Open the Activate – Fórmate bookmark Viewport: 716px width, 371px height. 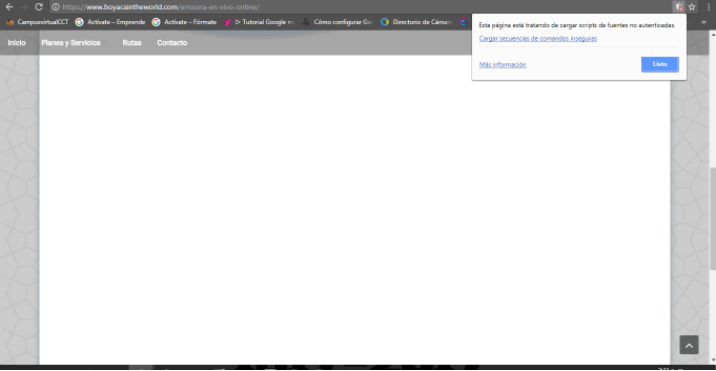click(x=184, y=21)
